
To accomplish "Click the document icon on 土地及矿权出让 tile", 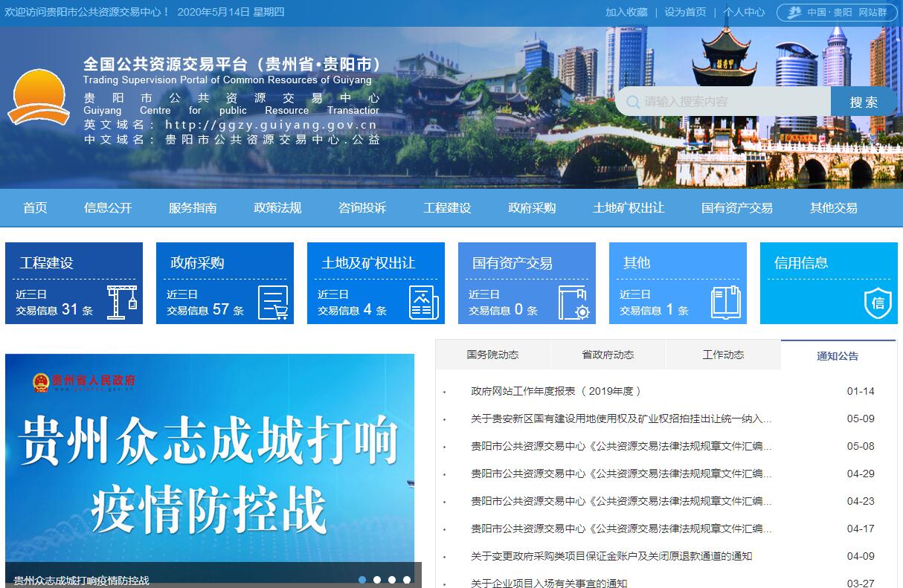I will click(423, 303).
